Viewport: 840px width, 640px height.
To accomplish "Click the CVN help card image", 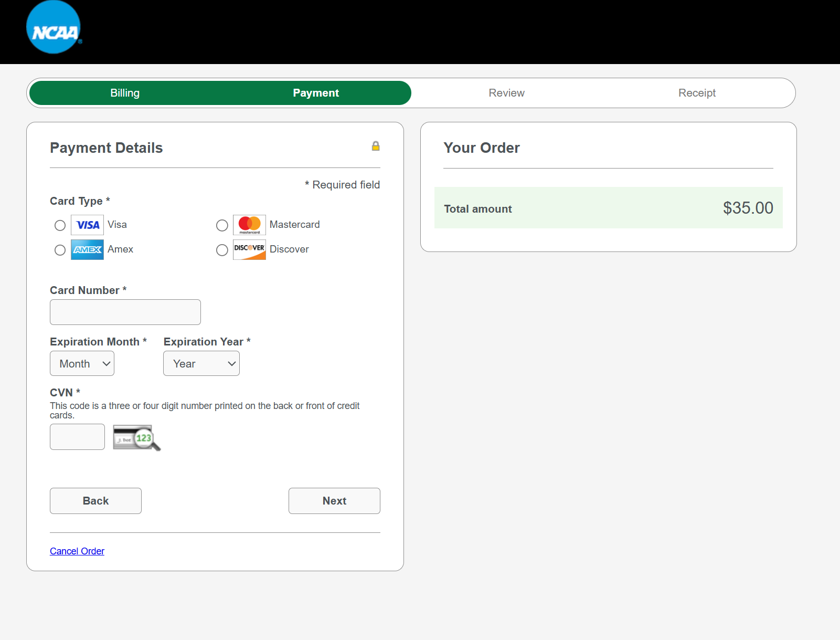I will pos(137,437).
